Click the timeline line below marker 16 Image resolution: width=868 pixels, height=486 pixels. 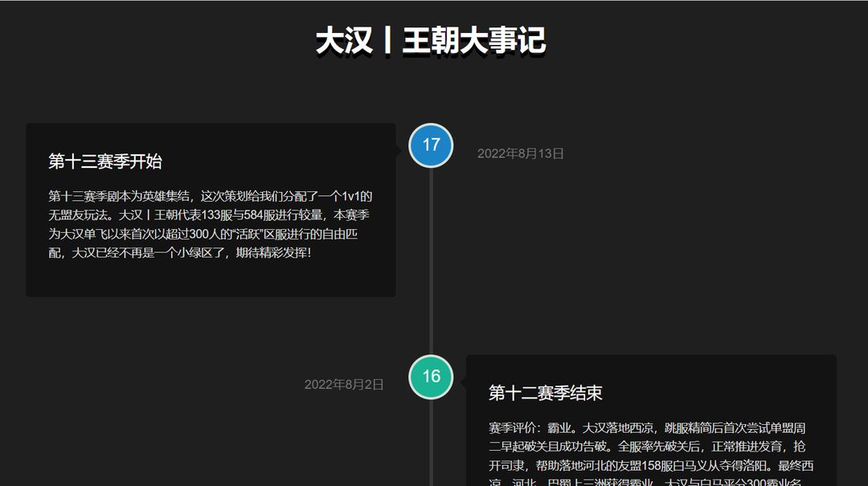pos(431,443)
